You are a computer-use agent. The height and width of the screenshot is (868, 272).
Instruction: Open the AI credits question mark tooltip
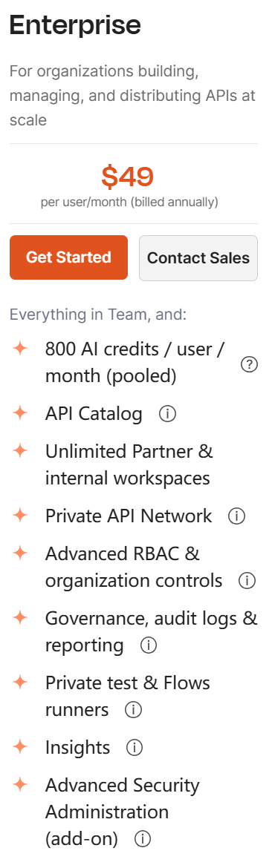click(250, 364)
